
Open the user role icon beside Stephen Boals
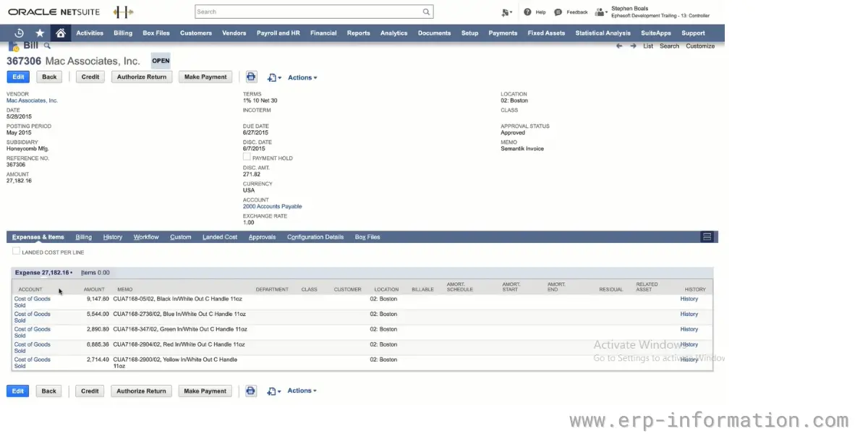[600, 12]
